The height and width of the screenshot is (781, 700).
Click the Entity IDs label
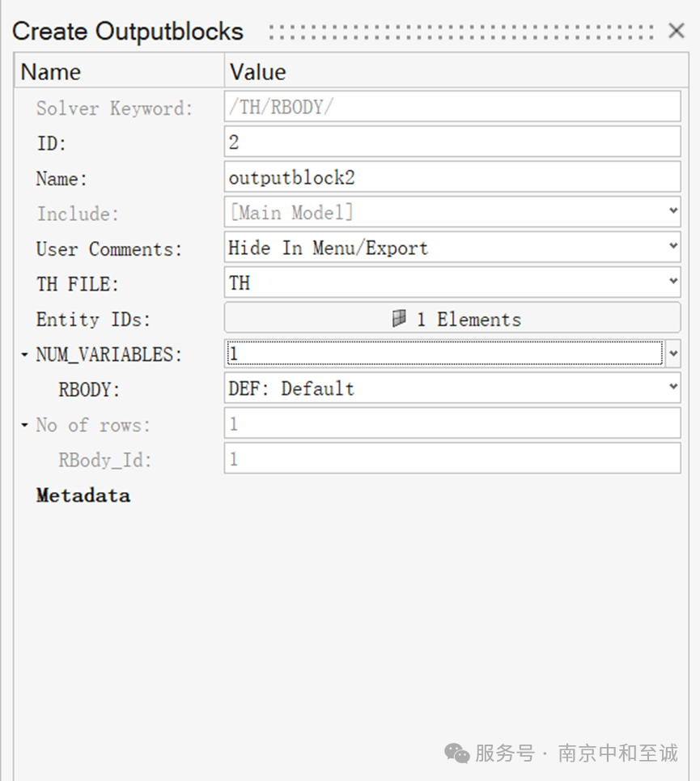(93, 319)
